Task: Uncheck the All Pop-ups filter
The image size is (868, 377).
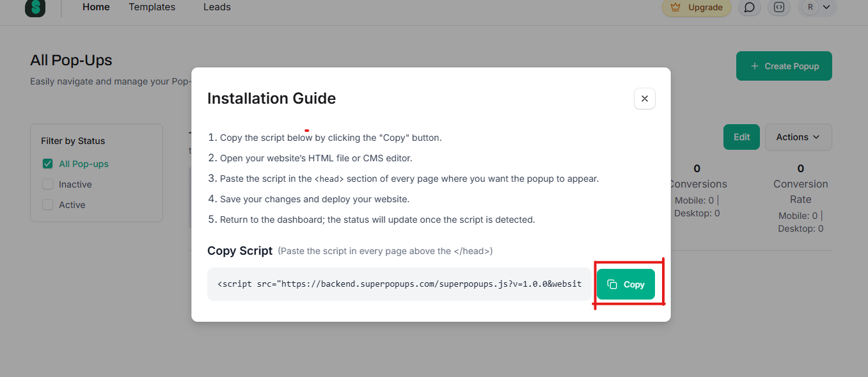Action: [47, 163]
